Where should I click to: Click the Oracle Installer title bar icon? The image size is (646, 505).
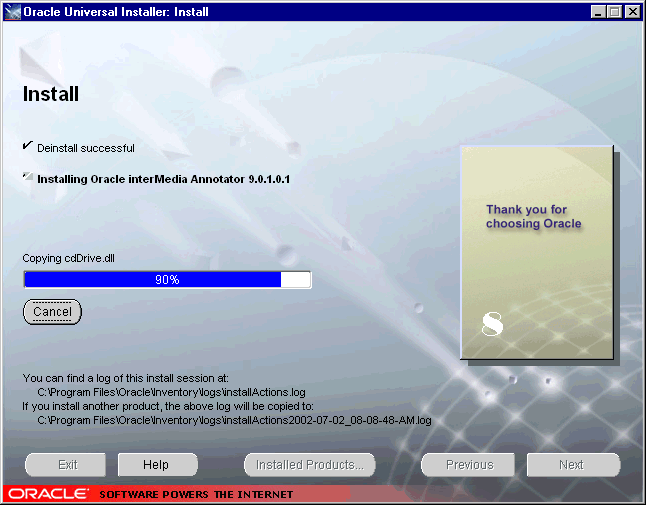point(13,12)
